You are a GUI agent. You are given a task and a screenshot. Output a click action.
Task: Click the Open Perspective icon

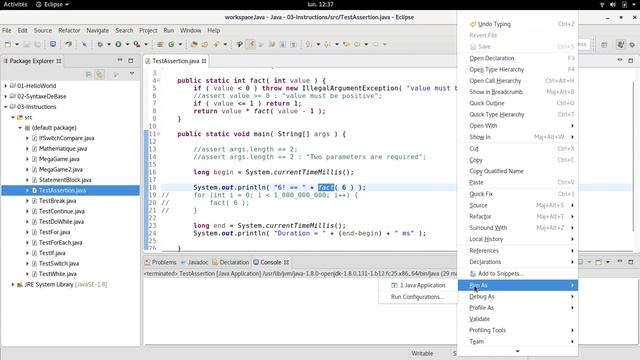[x=604, y=44]
